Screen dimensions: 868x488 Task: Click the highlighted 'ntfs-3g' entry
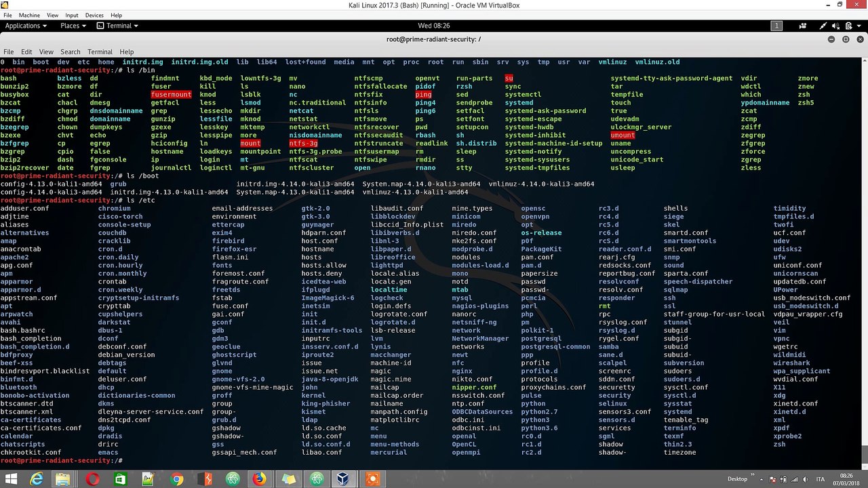304,144
